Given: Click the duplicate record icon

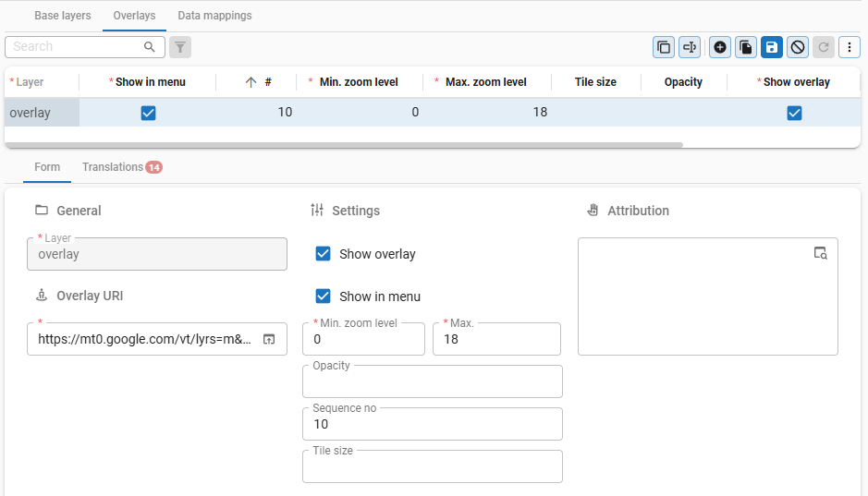Looking at the screenshot, I should tap(746, 47).
